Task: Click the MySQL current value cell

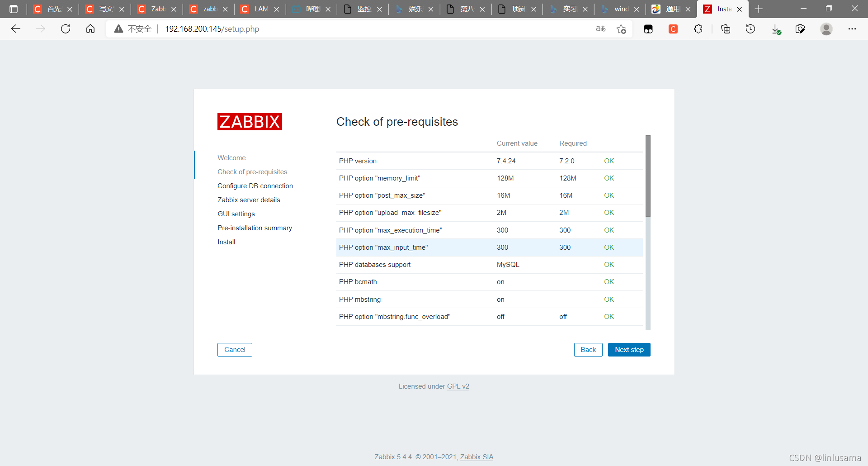Action: click(x=508, y=265)
